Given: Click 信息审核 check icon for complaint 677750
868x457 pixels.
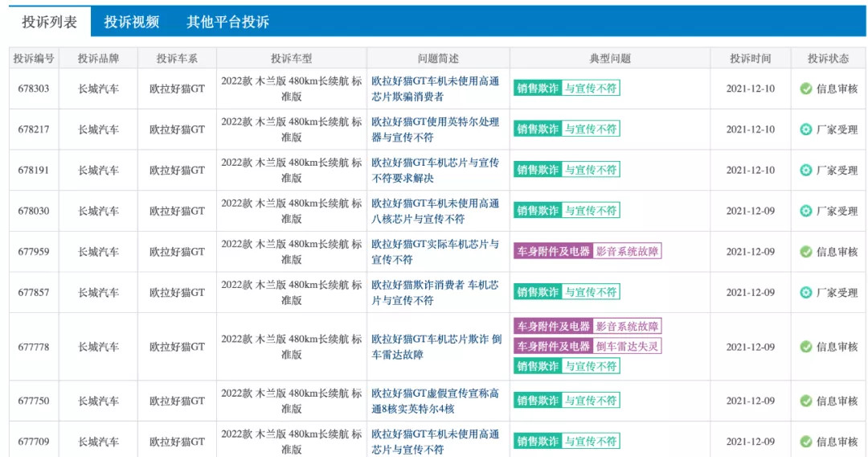Looking at the screenshot, I should (x=806, y=401).
